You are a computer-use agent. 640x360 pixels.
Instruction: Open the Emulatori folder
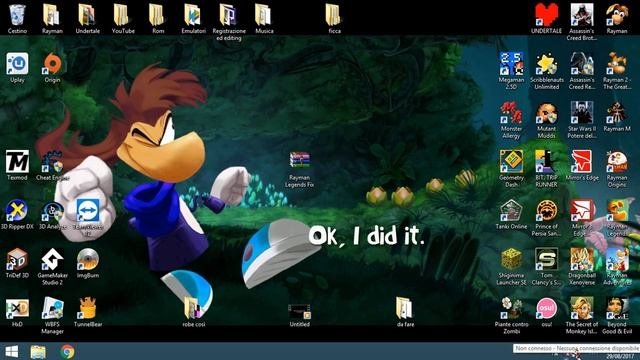(193, 15)
